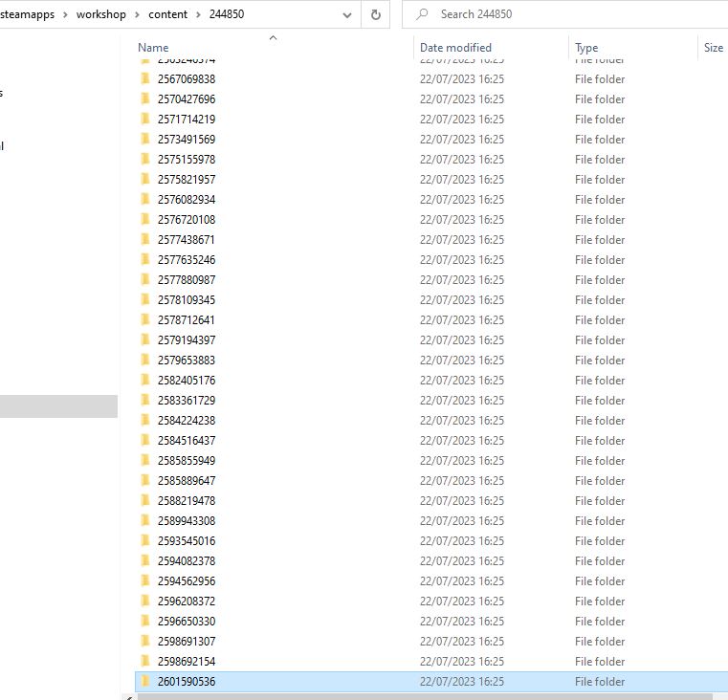Viewport: 728px width, 700px height.
Task: Click the folder icon for 2576082934
Action: [145, 199]
